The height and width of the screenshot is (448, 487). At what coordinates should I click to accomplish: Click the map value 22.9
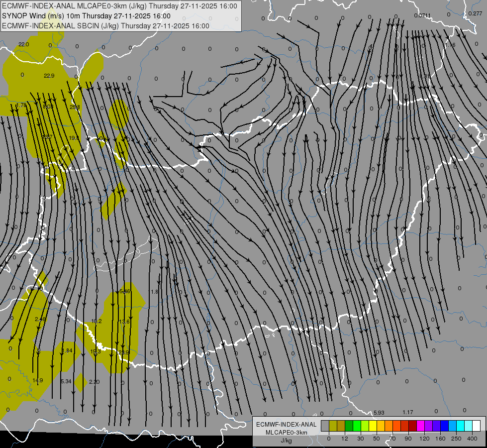point(49,76)
